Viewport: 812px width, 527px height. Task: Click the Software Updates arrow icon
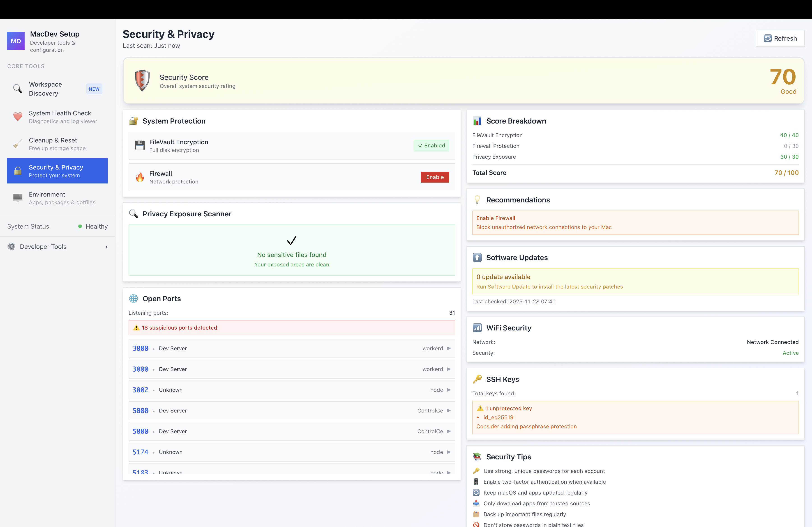(x=477, y=257)
